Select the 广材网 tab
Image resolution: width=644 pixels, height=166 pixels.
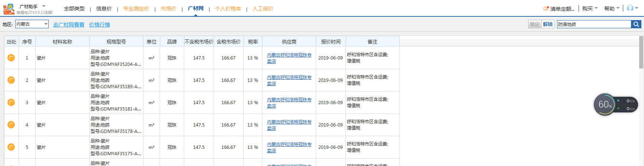(x=196, y=8)
